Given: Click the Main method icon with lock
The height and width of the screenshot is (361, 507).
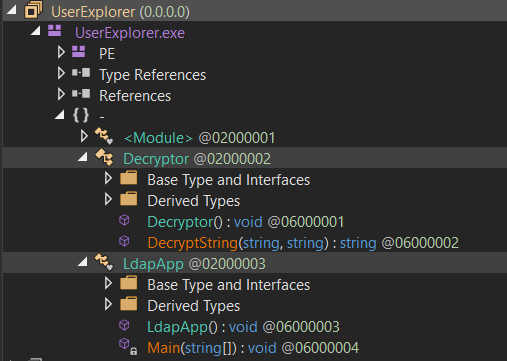Looking at the screenshot, I should [128, 346].
